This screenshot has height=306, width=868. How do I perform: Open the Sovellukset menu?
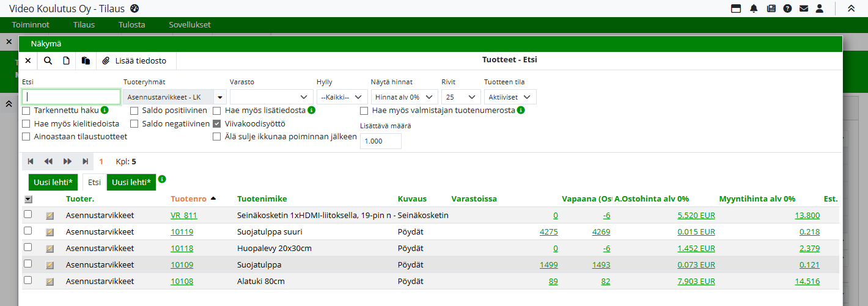click(189, 25)
